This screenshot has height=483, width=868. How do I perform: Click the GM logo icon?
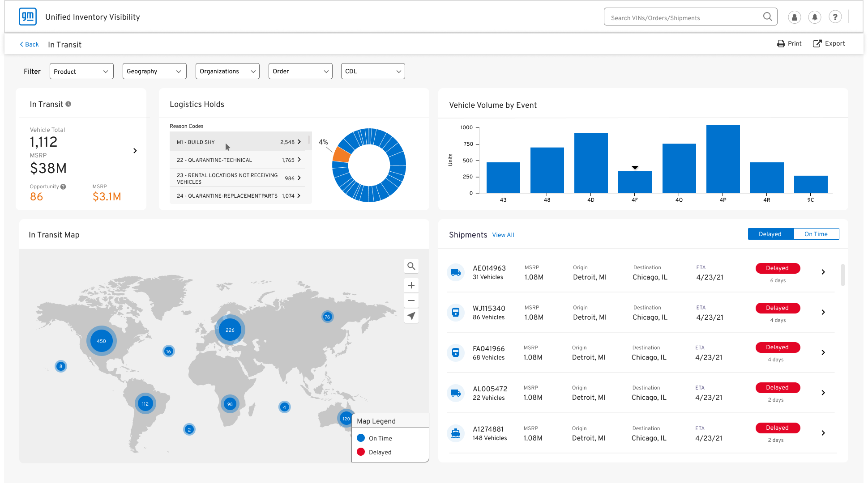coord(28,17)
